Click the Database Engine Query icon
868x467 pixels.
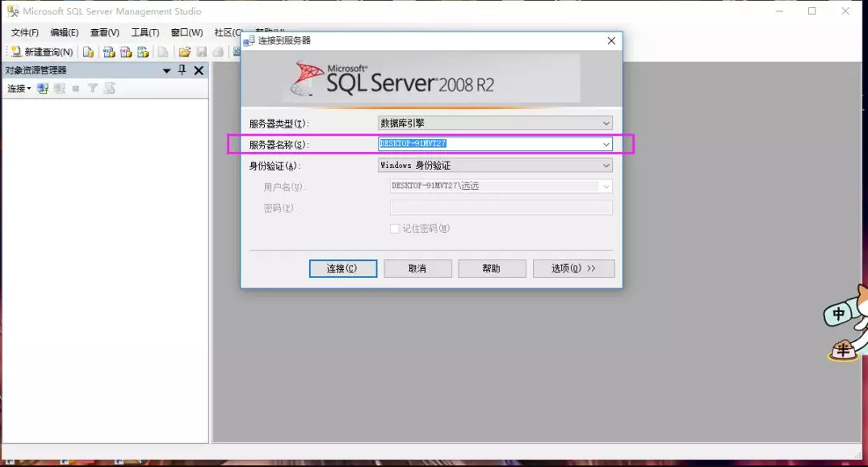click(88, 52)
